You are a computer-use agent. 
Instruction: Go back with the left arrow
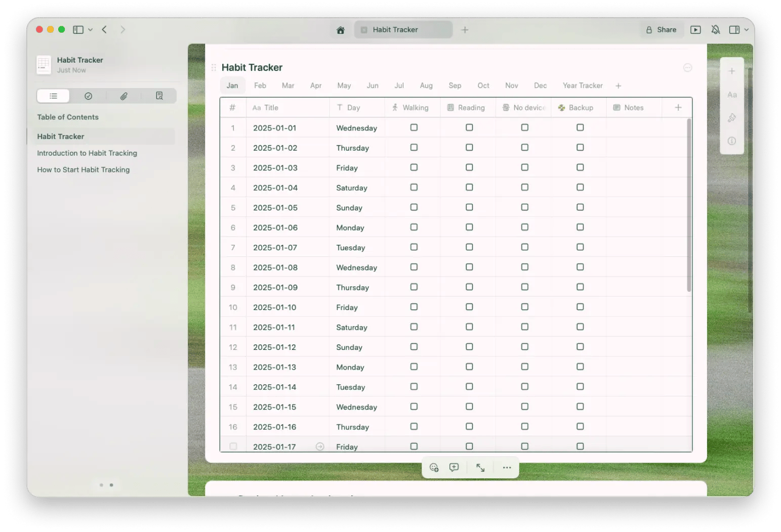[x=104, y=30]
